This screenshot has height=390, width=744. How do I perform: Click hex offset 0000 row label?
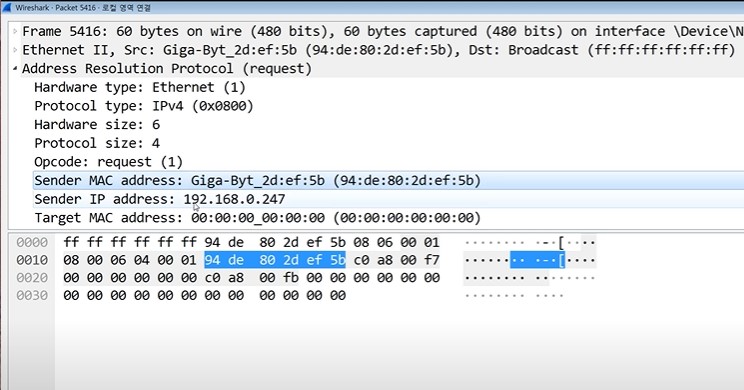tap(32, 242)
